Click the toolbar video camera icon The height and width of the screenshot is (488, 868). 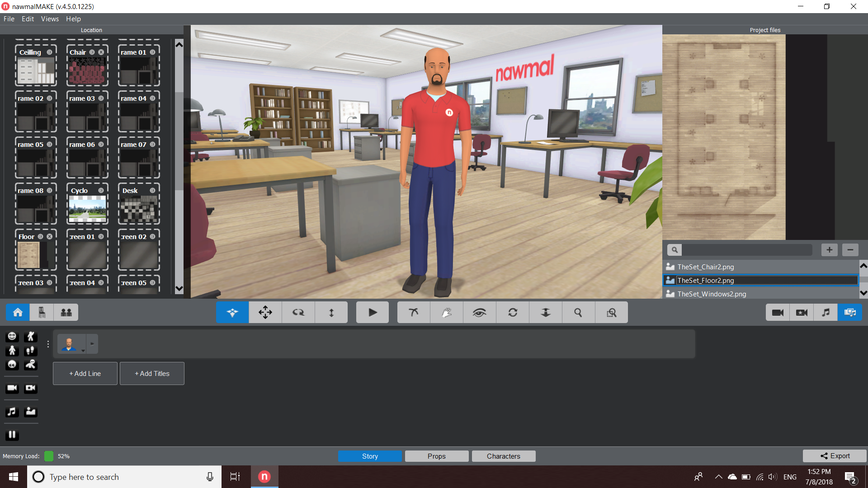[778, 312]
